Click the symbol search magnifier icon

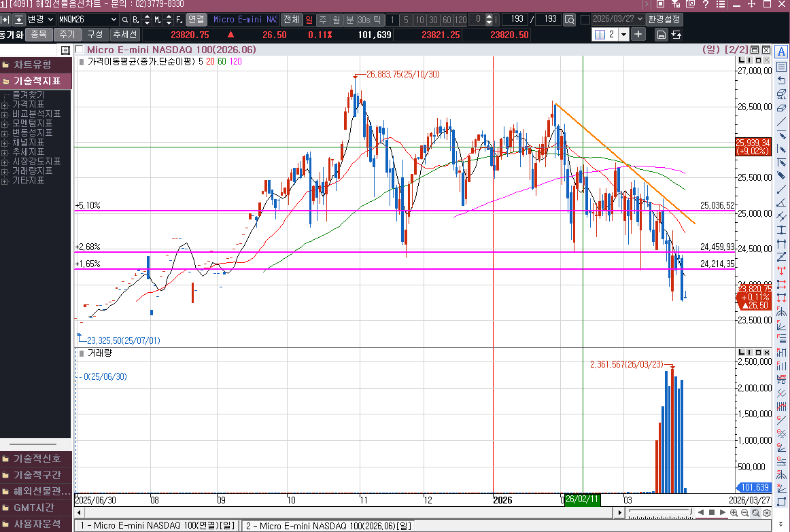[x=125, y=20]
